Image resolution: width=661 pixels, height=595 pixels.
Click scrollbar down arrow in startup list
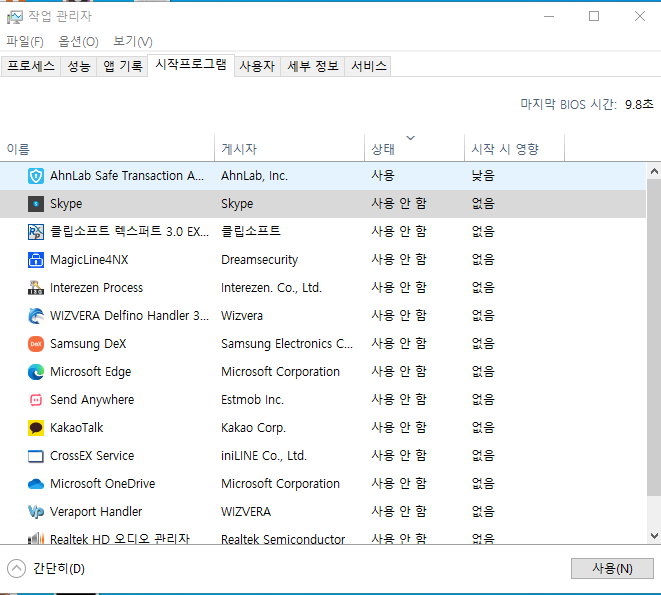pos(654,536)
